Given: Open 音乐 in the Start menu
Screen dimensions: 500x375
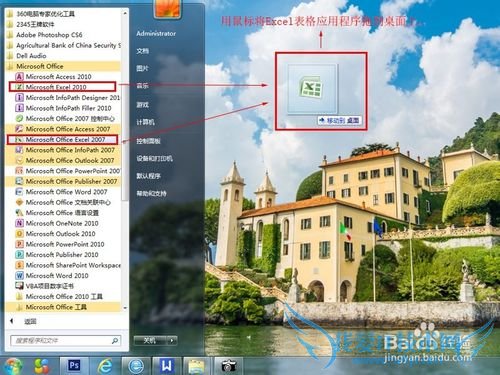Looking at the screenshot, I should point(142,86).
